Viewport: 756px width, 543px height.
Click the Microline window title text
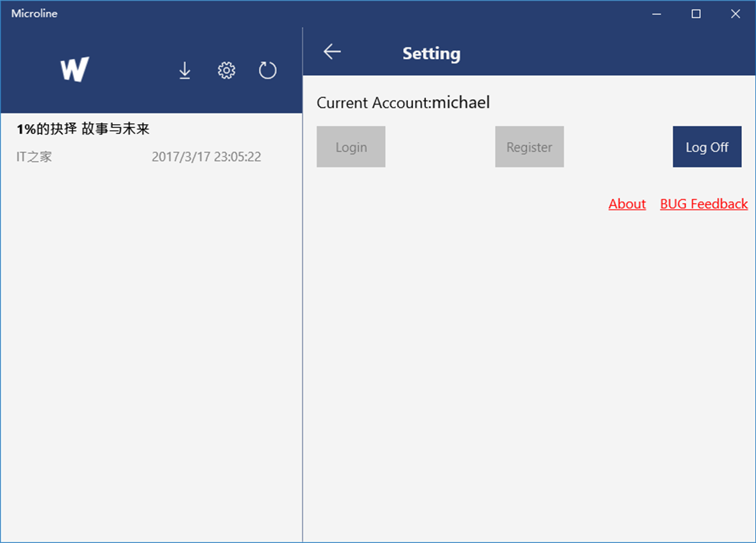[x=34, y=13]
